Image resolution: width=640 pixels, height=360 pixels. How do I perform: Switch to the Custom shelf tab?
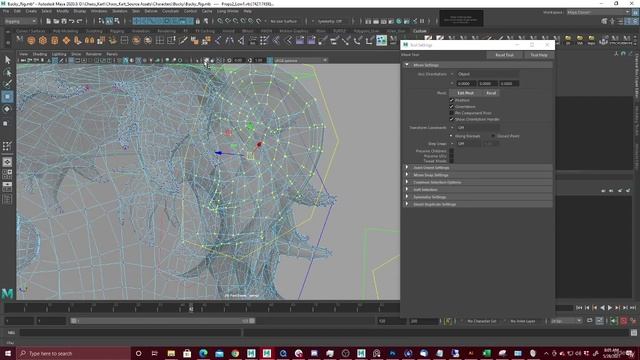pyautogui.click(x=419, y=31)
